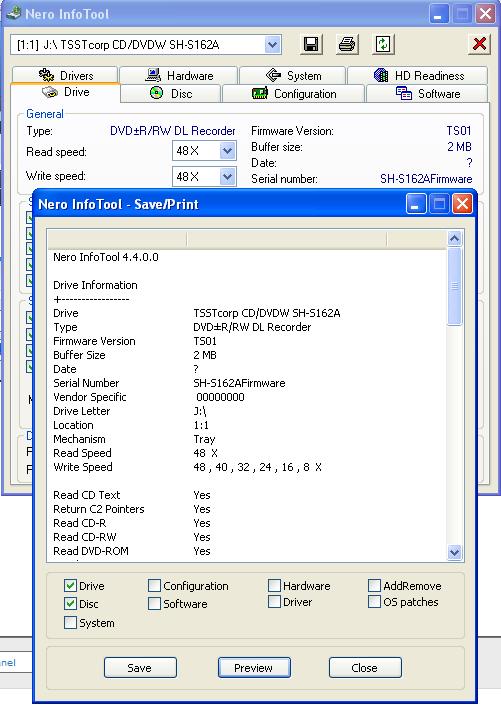Click the floppy disk save icon

(311, 44)
